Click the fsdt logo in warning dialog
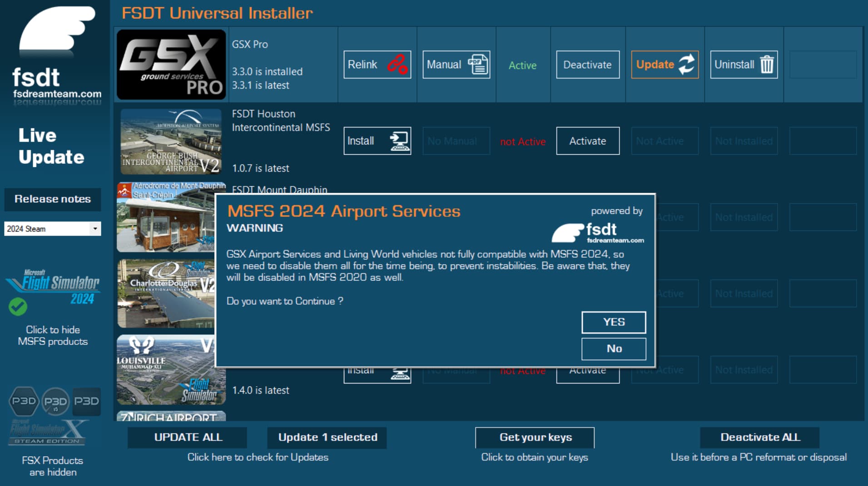 coord(598,233)
